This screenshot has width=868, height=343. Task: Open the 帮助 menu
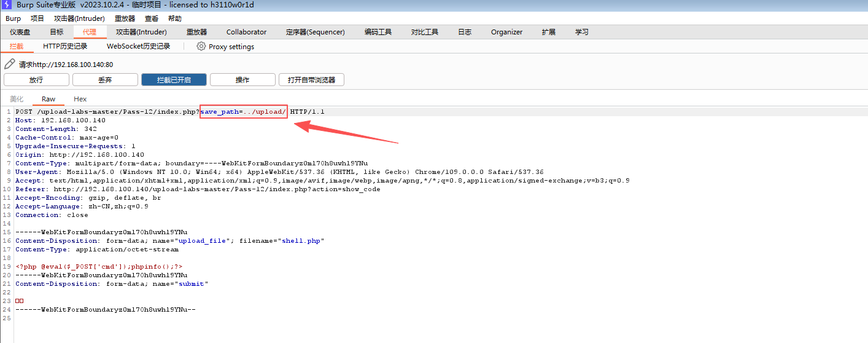click(x=175, y=18)
